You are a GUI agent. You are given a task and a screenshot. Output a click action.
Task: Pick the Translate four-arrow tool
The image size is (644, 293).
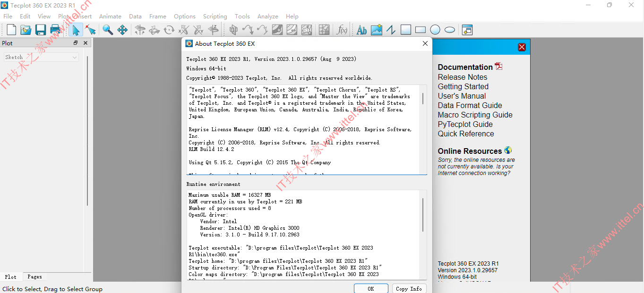coord(122,30)
